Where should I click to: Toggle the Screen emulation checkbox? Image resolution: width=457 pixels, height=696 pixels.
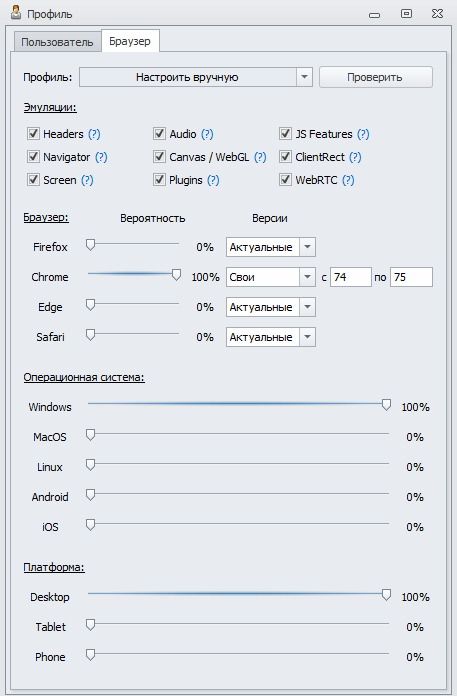(x=33, y=180)
